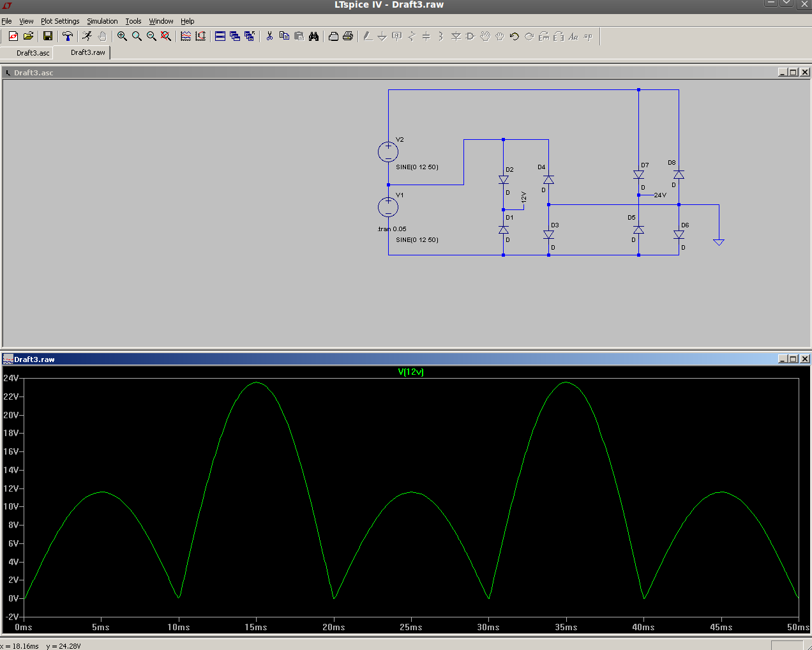Open a file with the folder icon

point(28,36)
